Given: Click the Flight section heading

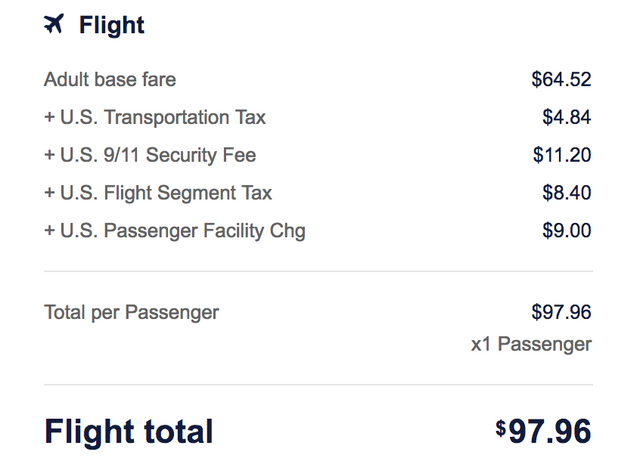Looking at the screenshot, I should click(111, 25).
